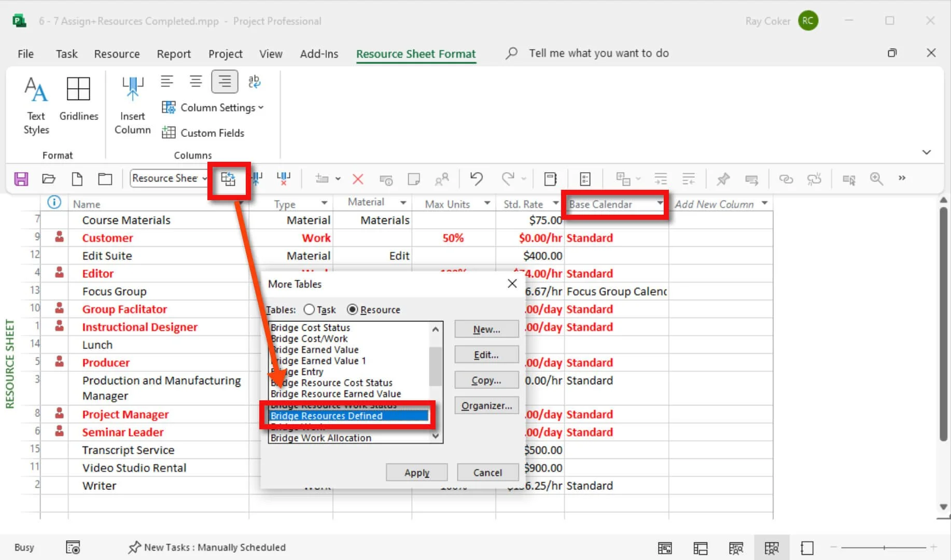
Task: Switch to the Project tab
Action: point(225,54)
